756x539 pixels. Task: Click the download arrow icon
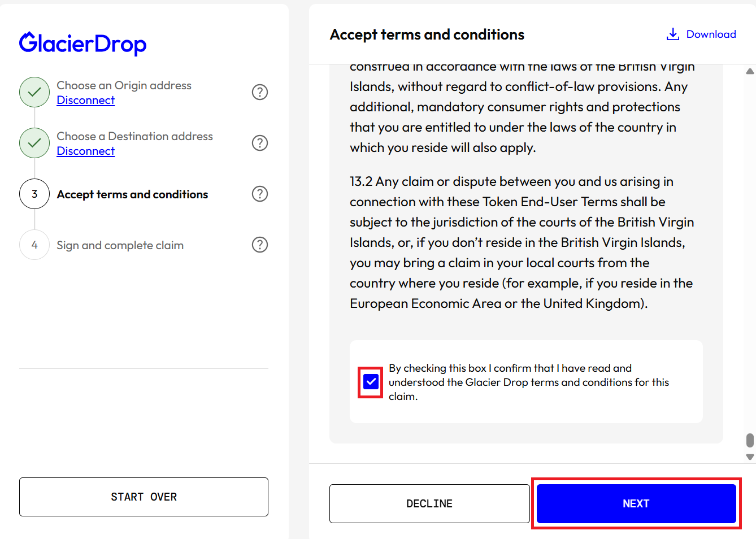tap(672, 34)
